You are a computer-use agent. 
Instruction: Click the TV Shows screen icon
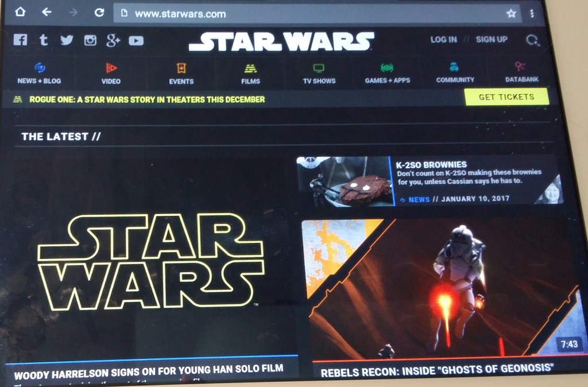pyautogui.click(x=319, y=68)
